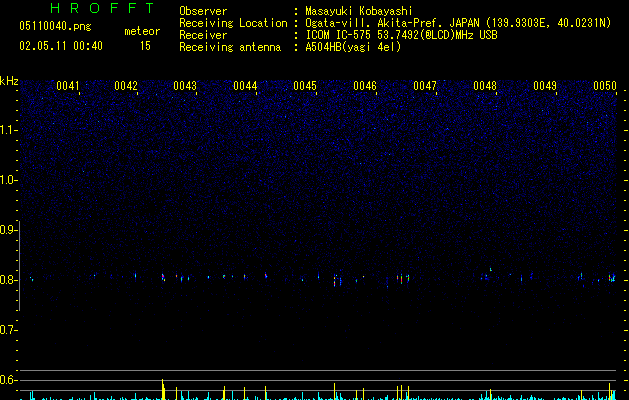Image resolution: width=629 pixels, height=400 pixels.
Task: Click the 1.0 kHz axis label
Action: 8,180
